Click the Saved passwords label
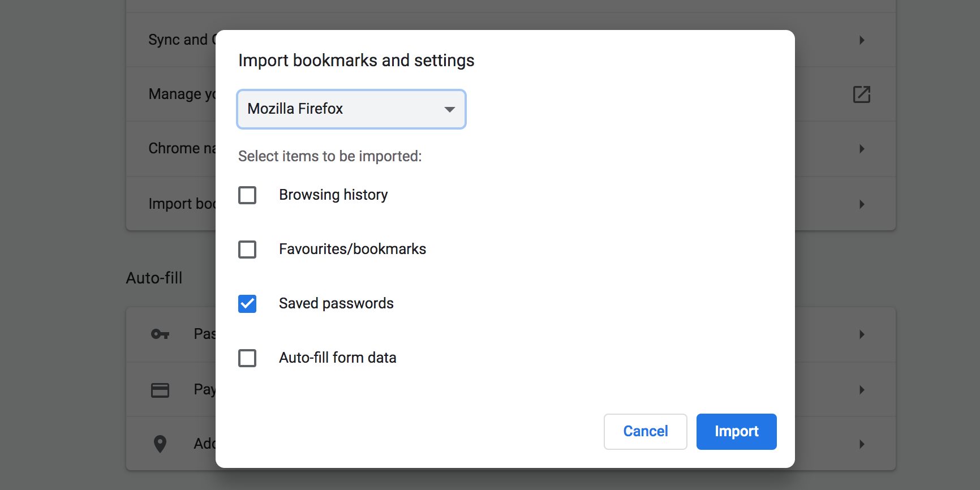 click(x=336, y=304)
